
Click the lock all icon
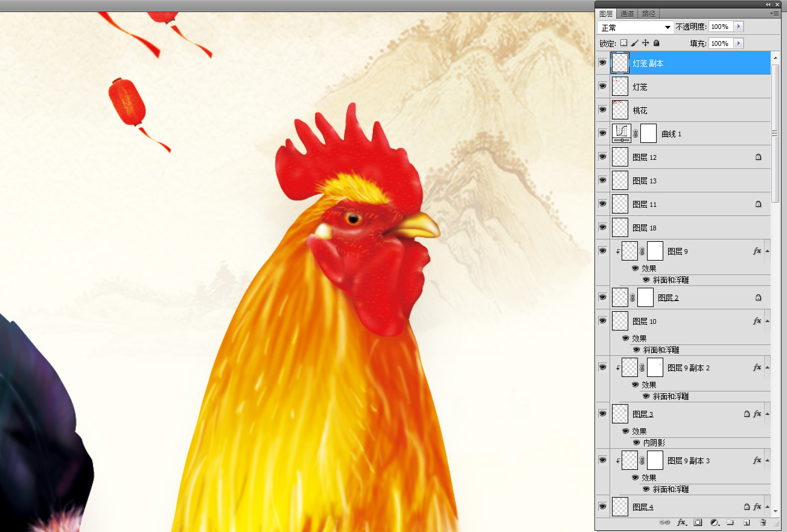coord(656,43)
